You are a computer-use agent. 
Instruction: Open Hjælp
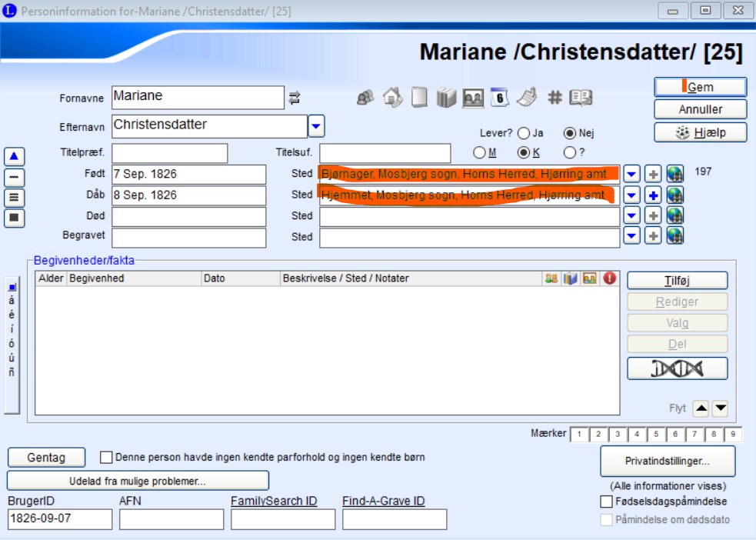pyautogui.click(x=701, y=132)
